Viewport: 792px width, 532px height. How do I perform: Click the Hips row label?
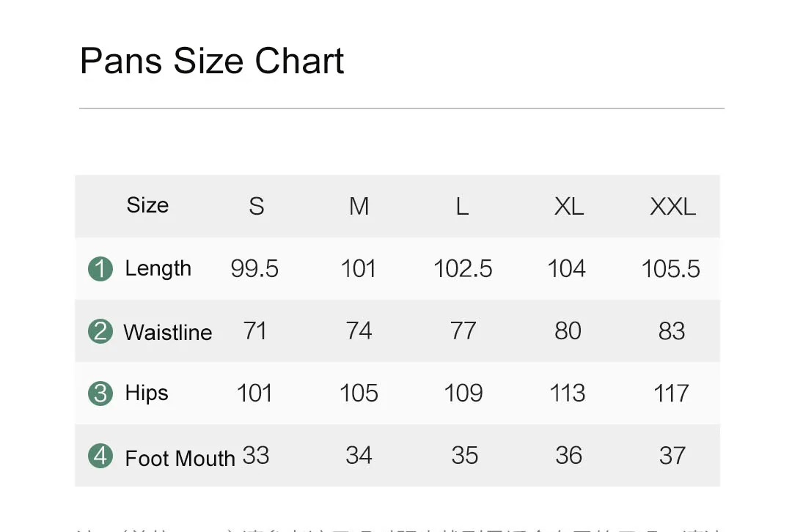click(x=147, y=394)
